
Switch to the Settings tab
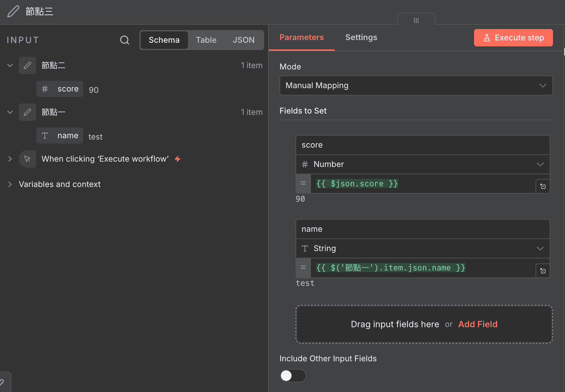pos(361,37)
